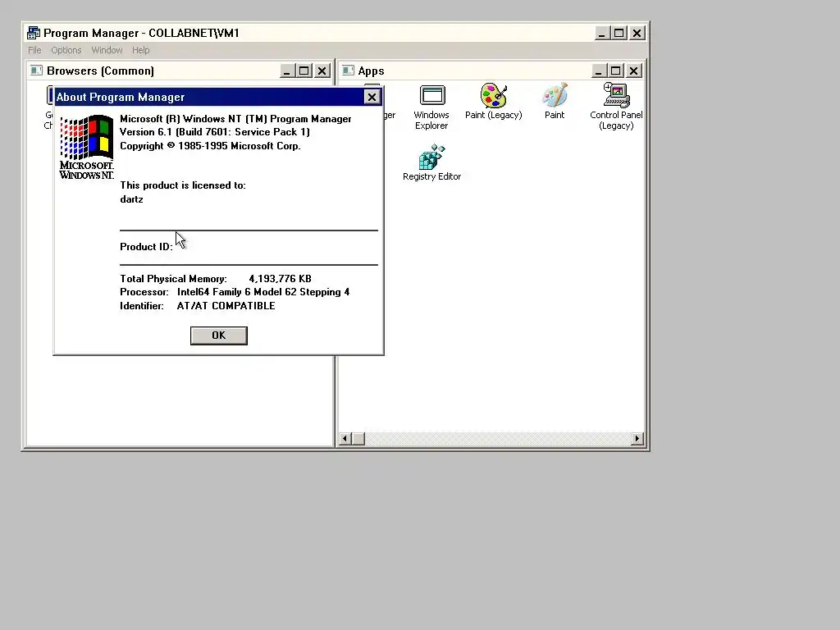The height and width of the screenshot is (630, 840).
Task: Click the Program Manager title bar icon
Action: 33,33
